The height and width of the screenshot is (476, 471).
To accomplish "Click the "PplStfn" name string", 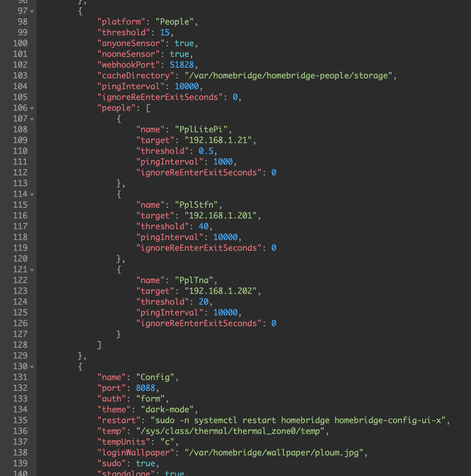I will 196,205.
